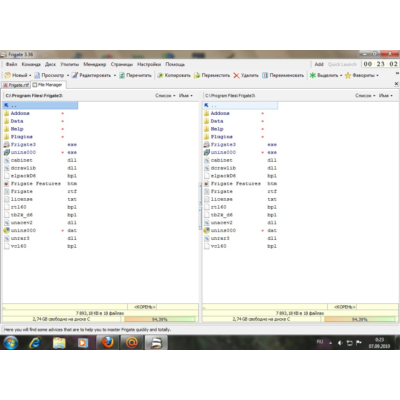Expand the Новый dropdown arrow
The width and height of the screenshot is (400, 400).
click(30, 76)
